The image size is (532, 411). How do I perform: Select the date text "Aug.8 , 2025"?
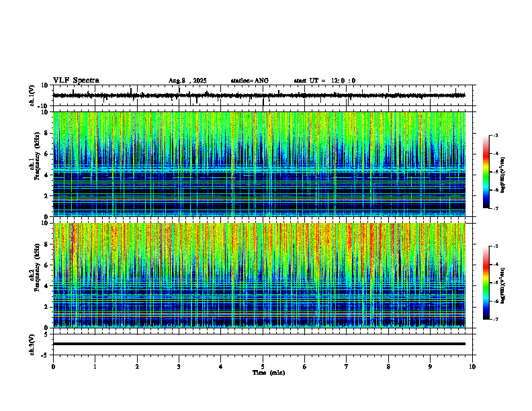click(x=187, y=81)
